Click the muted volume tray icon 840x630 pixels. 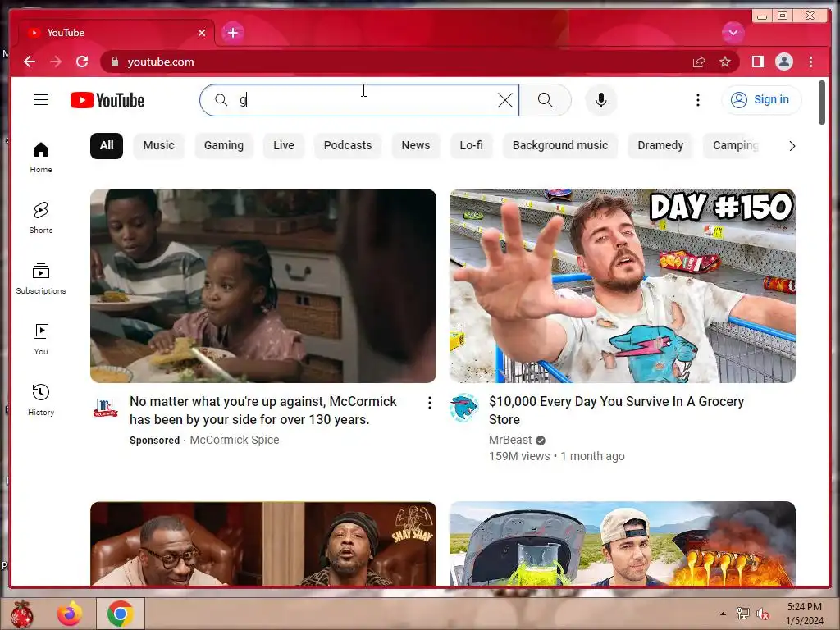[762, 614]
